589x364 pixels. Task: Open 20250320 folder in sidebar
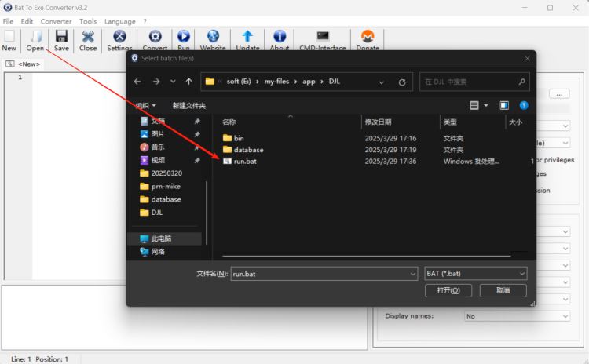tap(166, 173)
